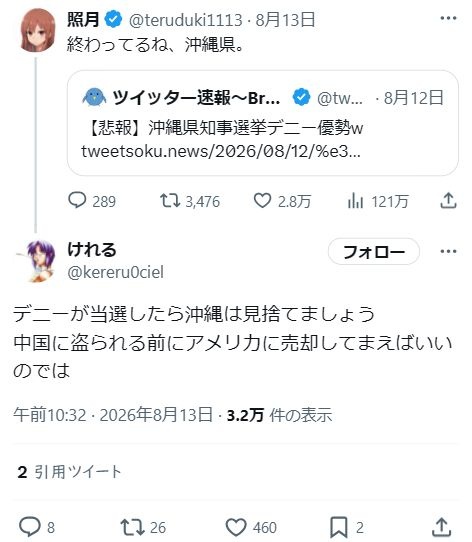This screenshot has width=472, height=542.
Task: Bookmark けれる's tweet showing 2 bookmarks
Action: coord(339,527)
